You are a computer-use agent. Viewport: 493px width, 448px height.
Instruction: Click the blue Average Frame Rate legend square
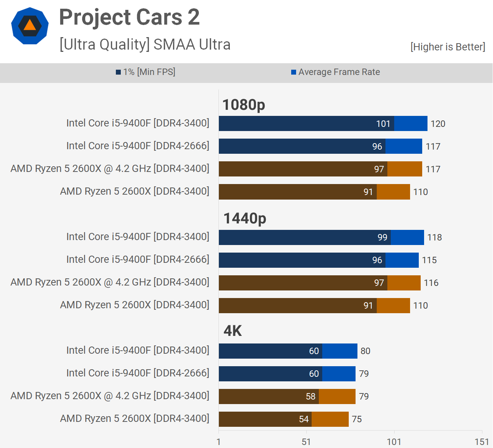293,72
